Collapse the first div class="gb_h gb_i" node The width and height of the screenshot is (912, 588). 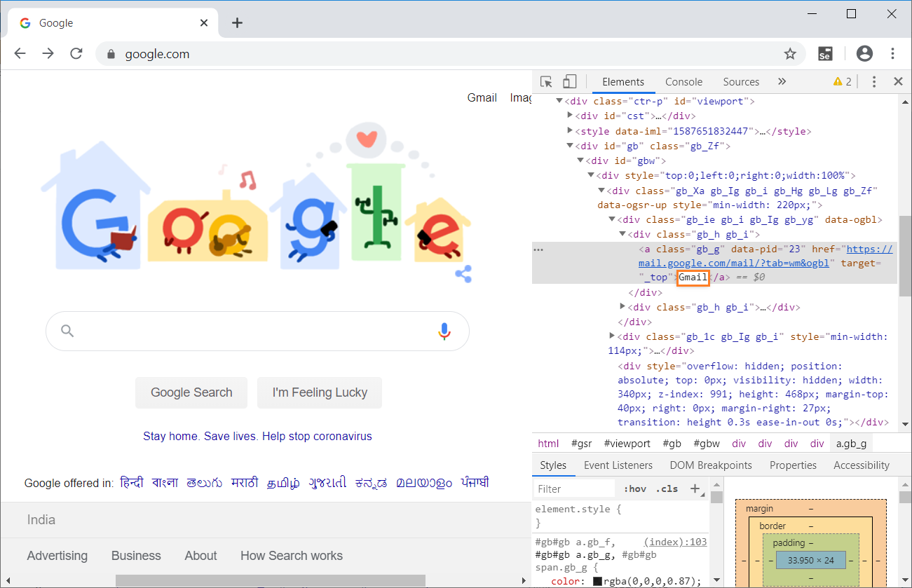pyautogui.click(x=622, y=234)
